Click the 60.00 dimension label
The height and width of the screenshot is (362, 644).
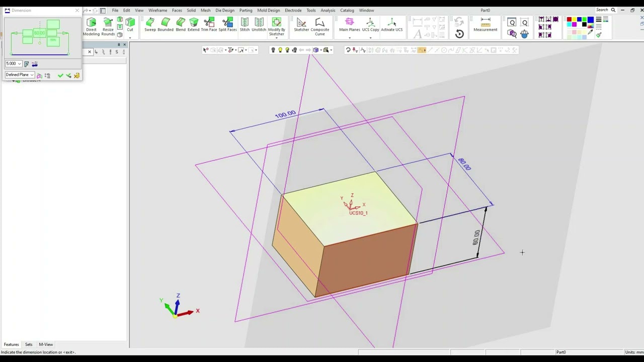[x=476, y=237]
